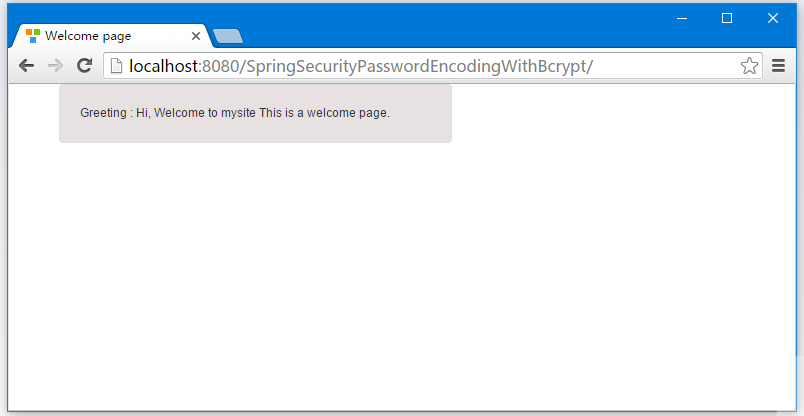Close the Welcome page tab

coord(195,36)
